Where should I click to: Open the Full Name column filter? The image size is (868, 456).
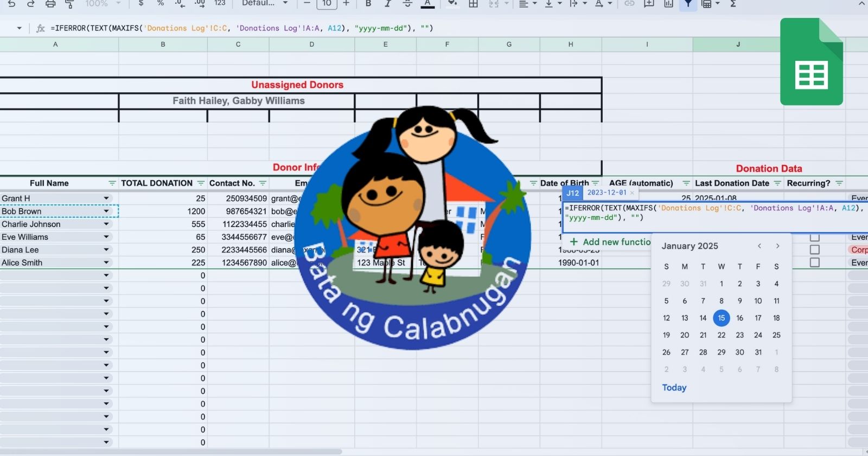[x=112, y=183]
